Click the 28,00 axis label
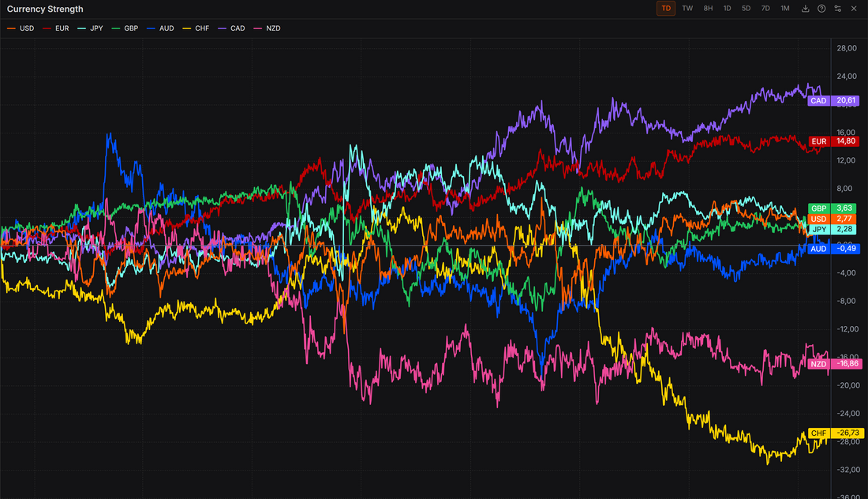Viewport: 868px width, 499px height. [847, 48]
